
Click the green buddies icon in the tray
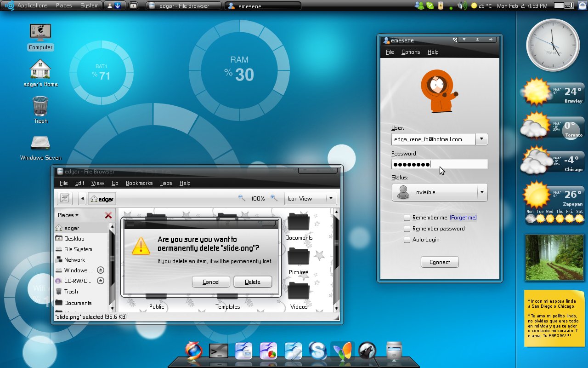click(419, 6)
